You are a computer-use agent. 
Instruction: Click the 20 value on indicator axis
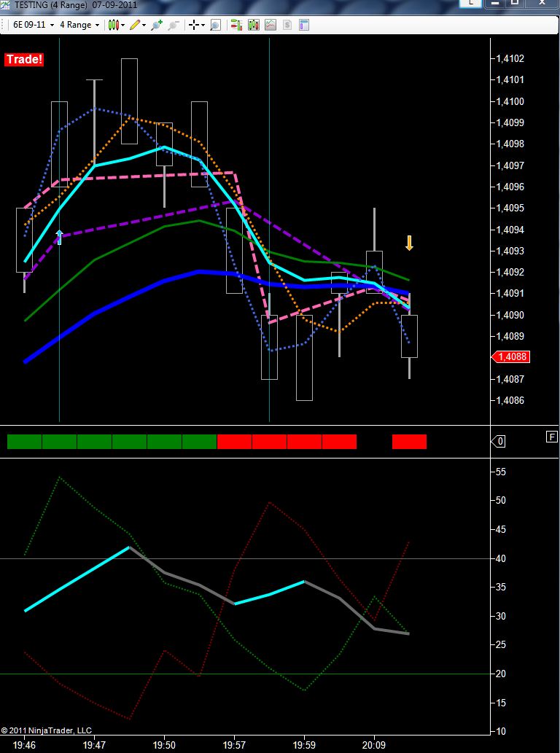[500, 674]
